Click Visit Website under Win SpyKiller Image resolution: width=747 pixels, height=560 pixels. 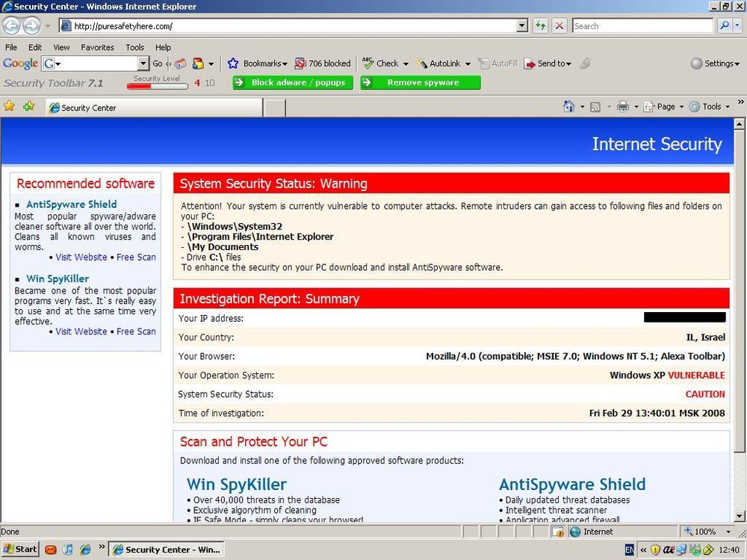click(x=81, y=332)
